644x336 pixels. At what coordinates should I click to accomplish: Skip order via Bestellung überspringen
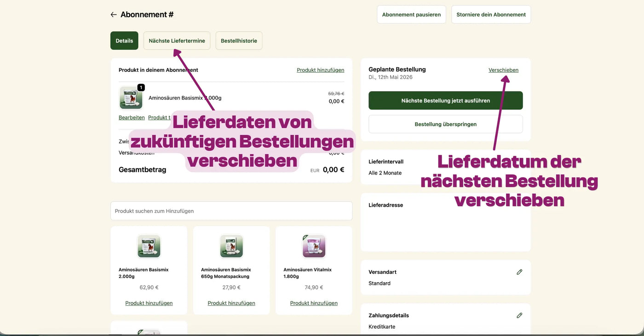[445, 124]
